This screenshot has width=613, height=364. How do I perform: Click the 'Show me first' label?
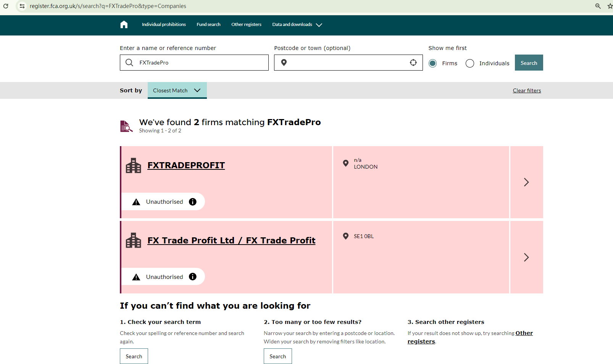click(448, 48)
